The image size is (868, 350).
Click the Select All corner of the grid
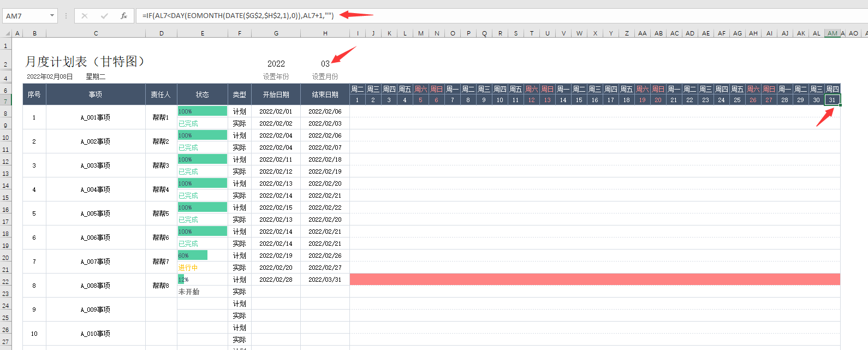[6, 33]
